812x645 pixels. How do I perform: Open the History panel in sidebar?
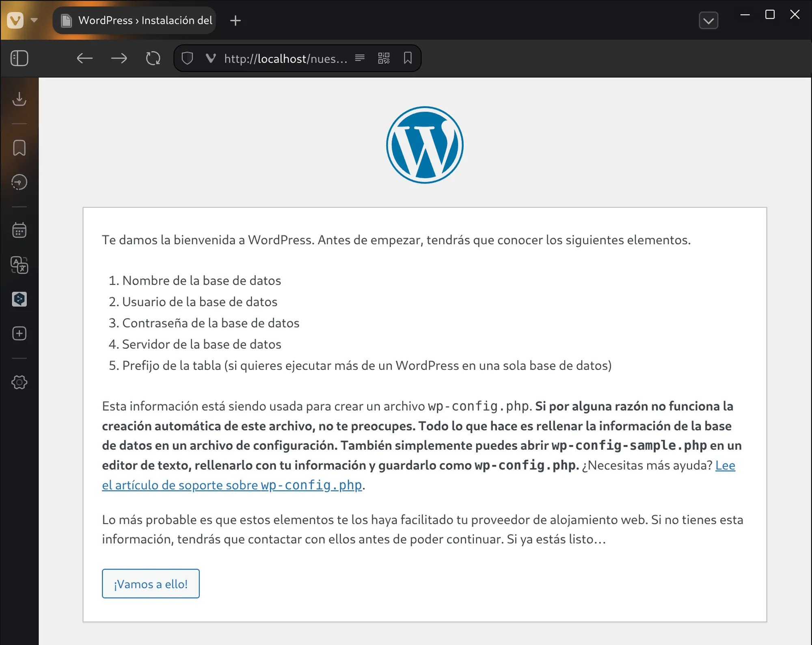click(x=19, y=182)
